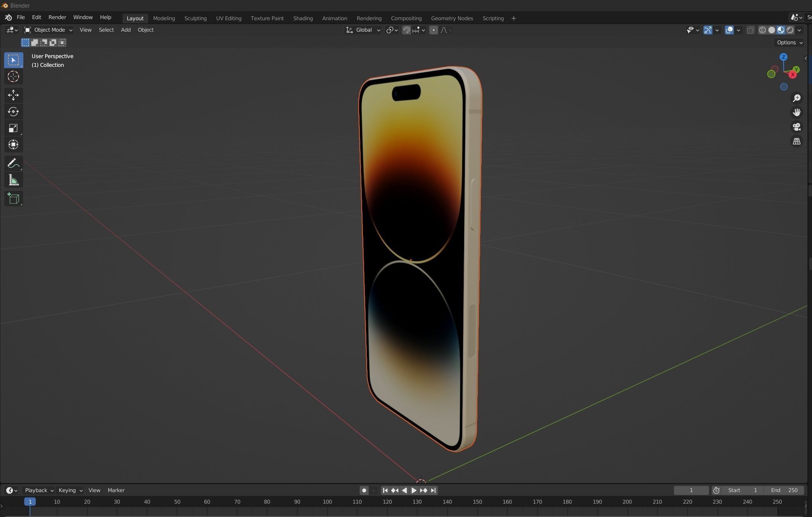The image size is (812, 517).
Task: Select the Rotate tool
Action: coord(13,112)
